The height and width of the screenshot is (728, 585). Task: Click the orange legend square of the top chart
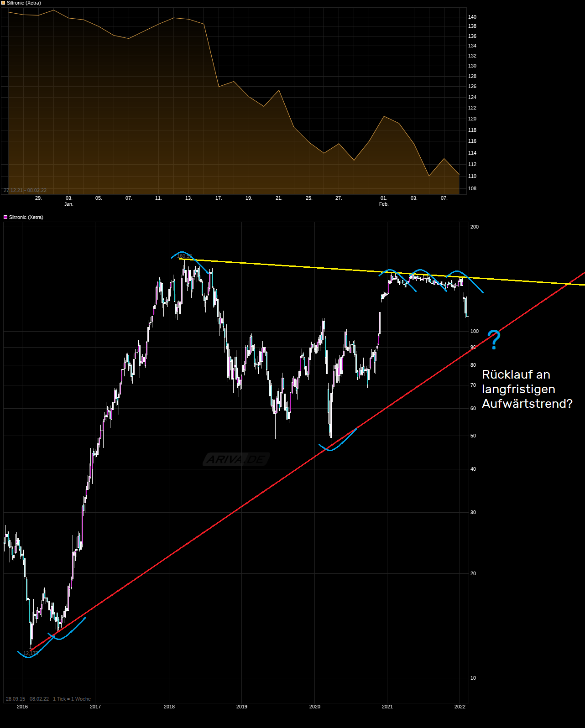click(3, 3)
